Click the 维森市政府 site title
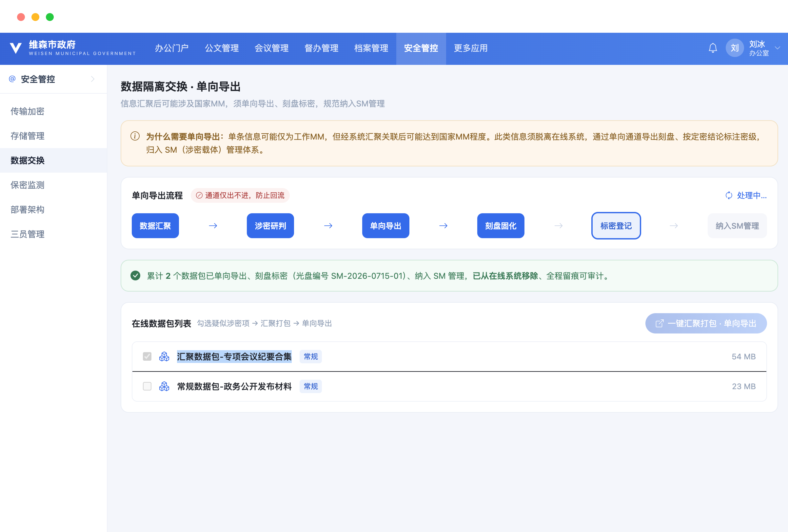This screenshot has height=532, width=788. (52, 45)
